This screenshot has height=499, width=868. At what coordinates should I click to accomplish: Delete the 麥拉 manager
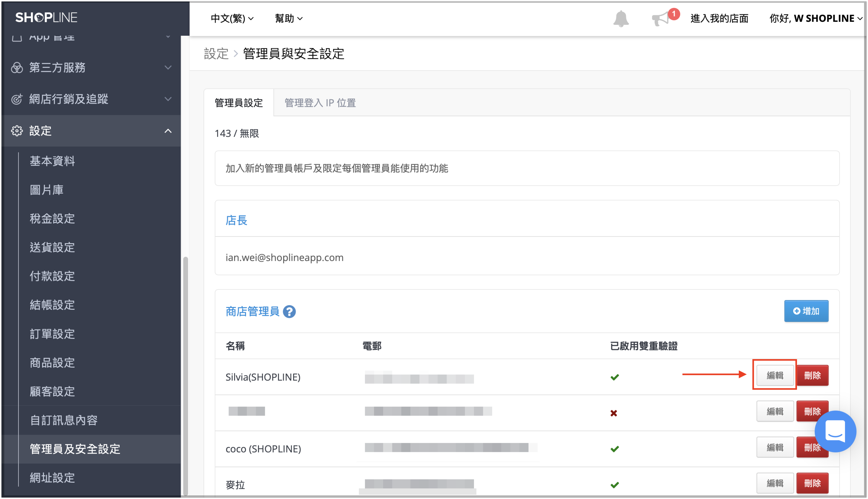(x=812, y=483)
